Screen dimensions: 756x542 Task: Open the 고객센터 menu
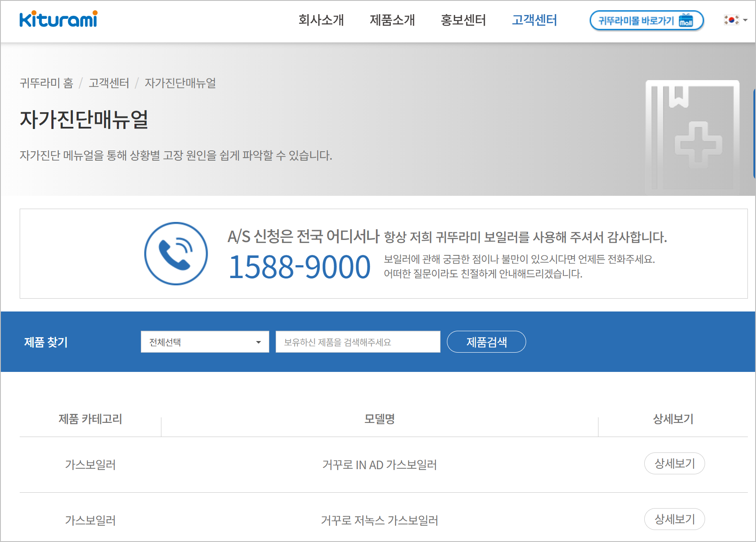[x=534, y=20]
